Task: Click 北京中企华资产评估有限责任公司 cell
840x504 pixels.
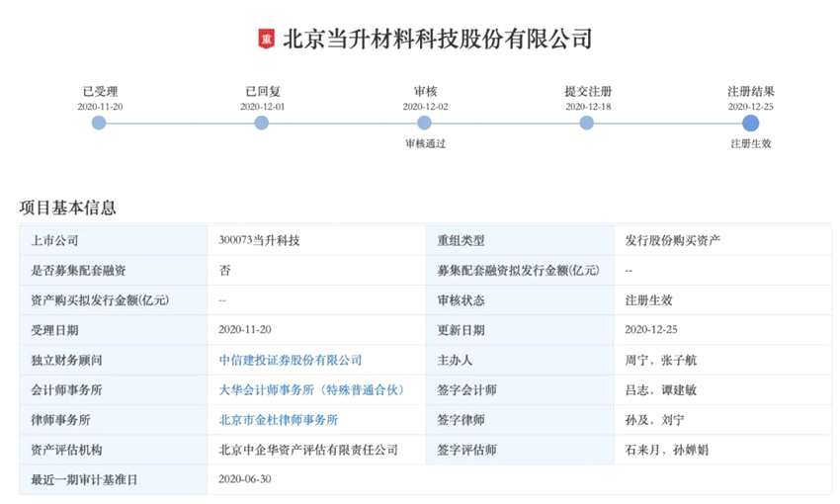Action: tap(308, 450)
